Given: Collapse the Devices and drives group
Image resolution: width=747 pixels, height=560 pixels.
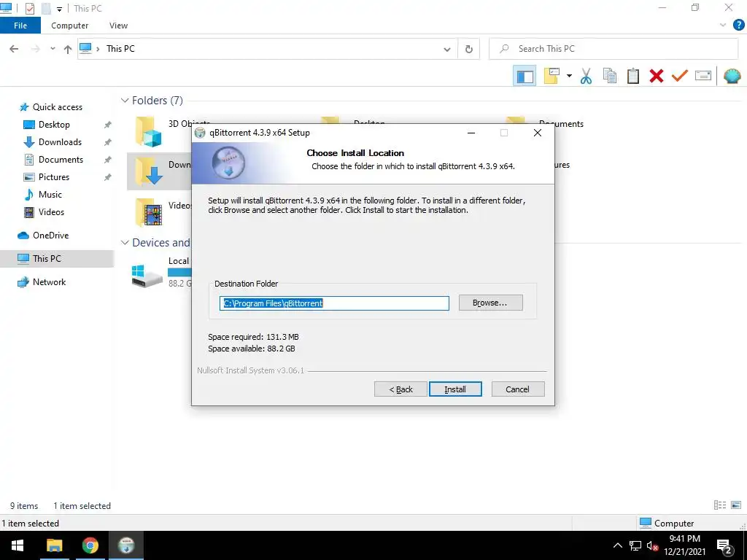Looking at the screenshot, I should pyautogui.click(x=125, y=243).
